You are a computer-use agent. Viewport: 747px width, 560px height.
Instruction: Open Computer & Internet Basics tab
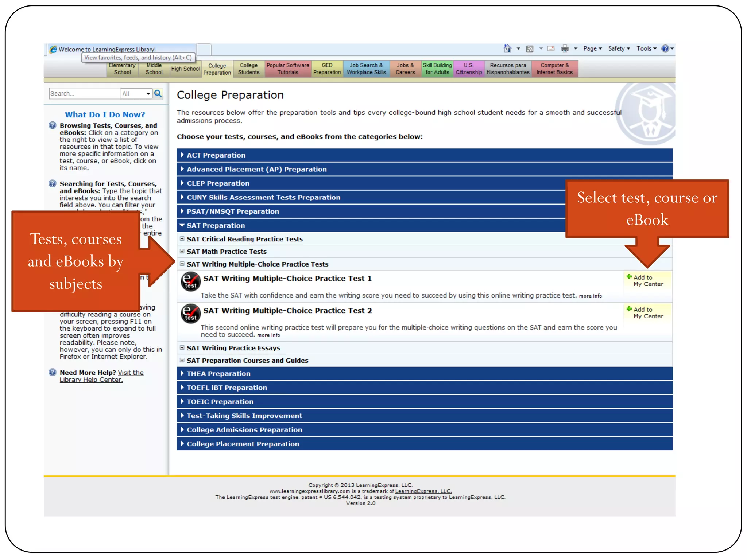554,69
